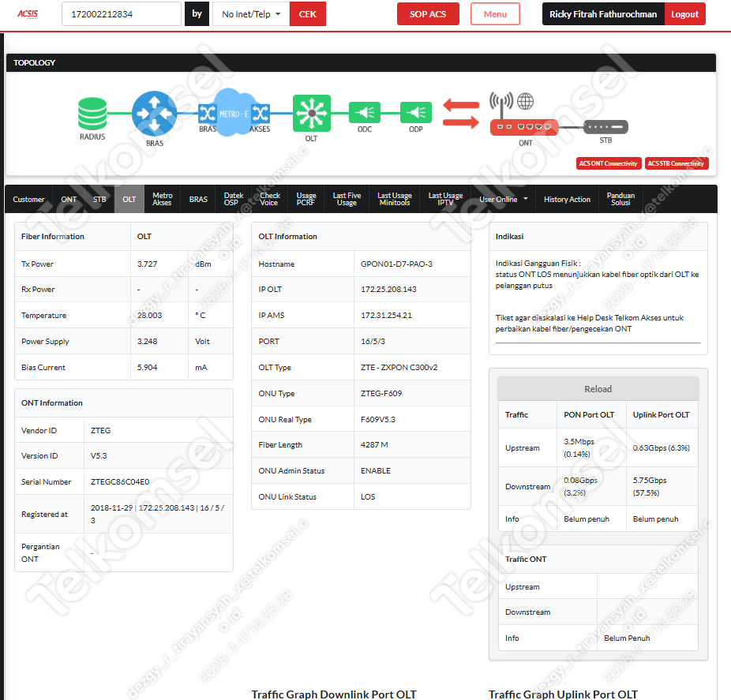Viewport: 731px width, 700px height.
Task: Select the METRO-E cloud icon
Action: pyautogui.click(x=233, y=114)
